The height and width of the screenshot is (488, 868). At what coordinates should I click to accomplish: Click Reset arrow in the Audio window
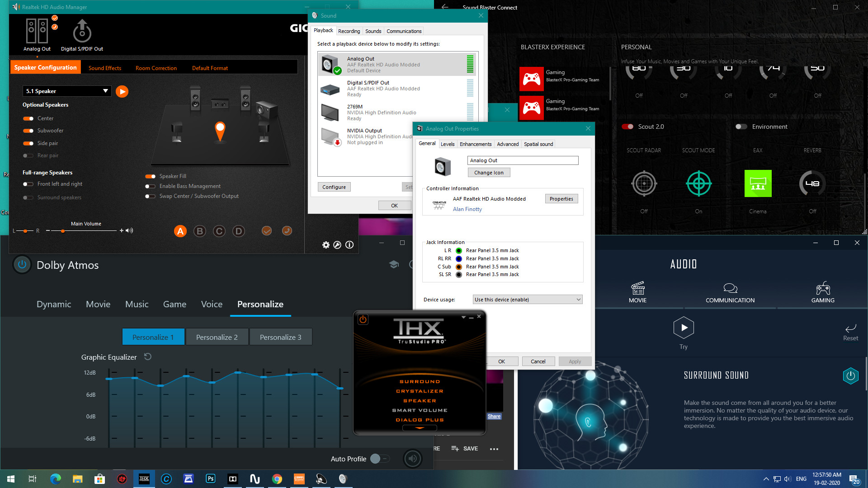coord(850,332)
